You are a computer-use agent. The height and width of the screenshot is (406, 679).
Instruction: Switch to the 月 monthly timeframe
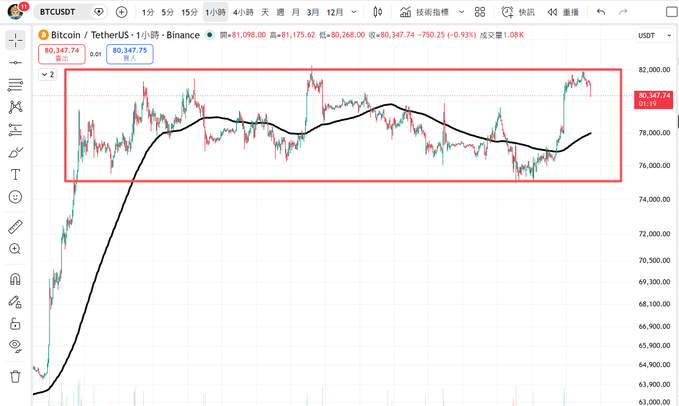[x=296, y=12]
